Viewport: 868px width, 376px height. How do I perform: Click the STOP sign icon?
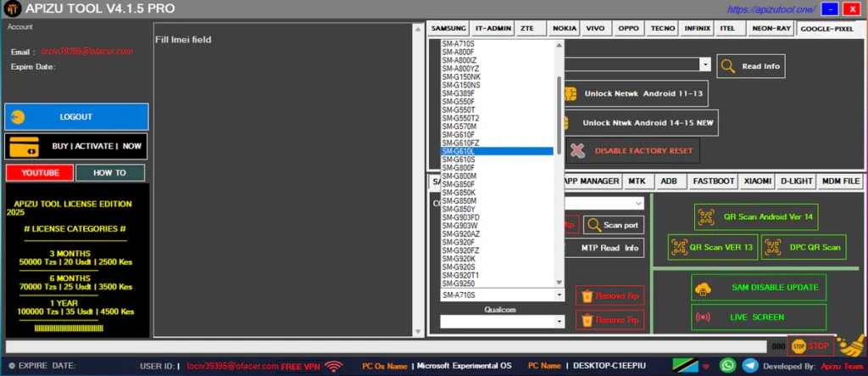coord(798,346)
